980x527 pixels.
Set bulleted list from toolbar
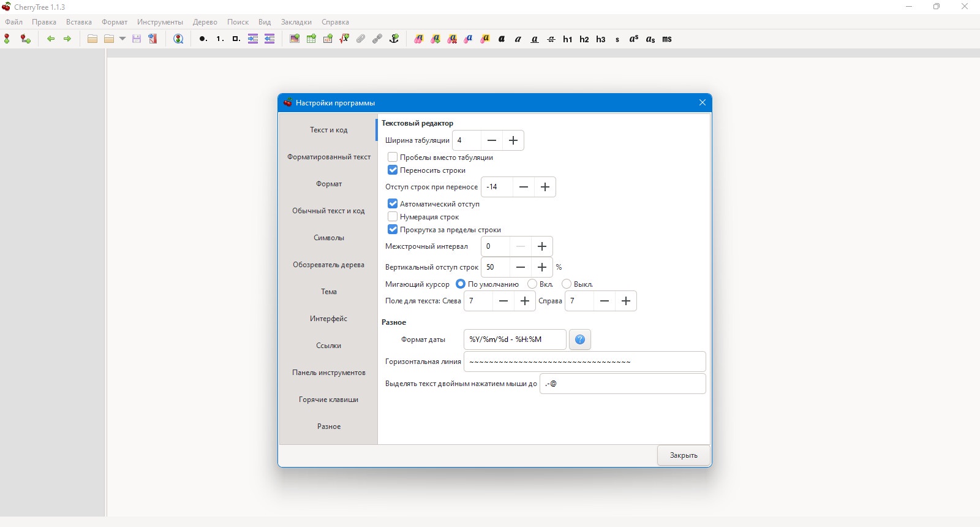203,39
